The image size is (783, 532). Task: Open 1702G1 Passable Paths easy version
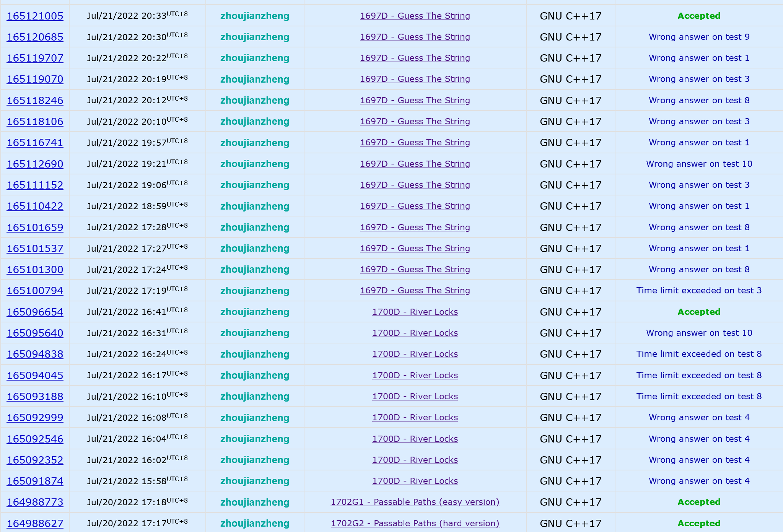[x=415, y=502]
